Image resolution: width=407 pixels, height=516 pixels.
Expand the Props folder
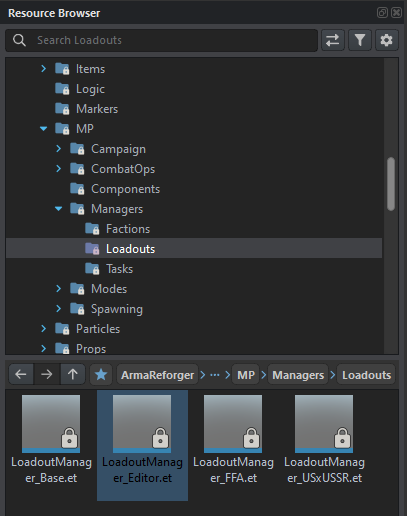tap(43, 349)
